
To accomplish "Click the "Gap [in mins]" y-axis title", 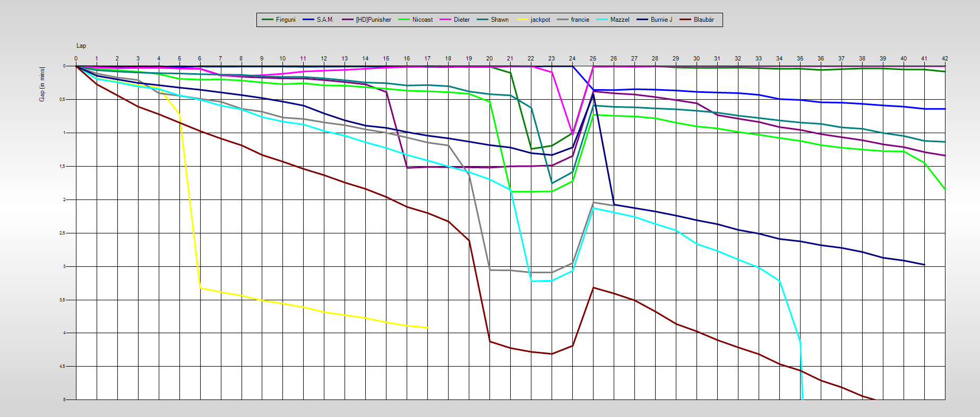I will tap(42, 84).
